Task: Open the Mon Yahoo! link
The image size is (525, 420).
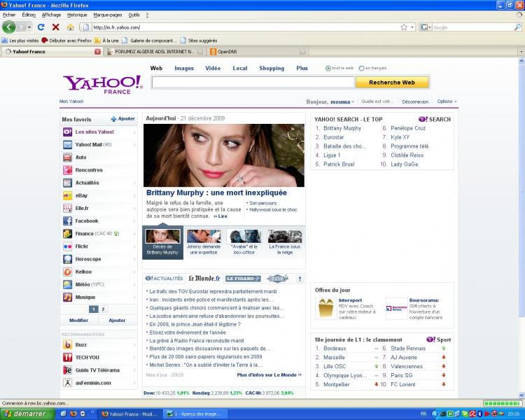Action: tap(71, 101)
